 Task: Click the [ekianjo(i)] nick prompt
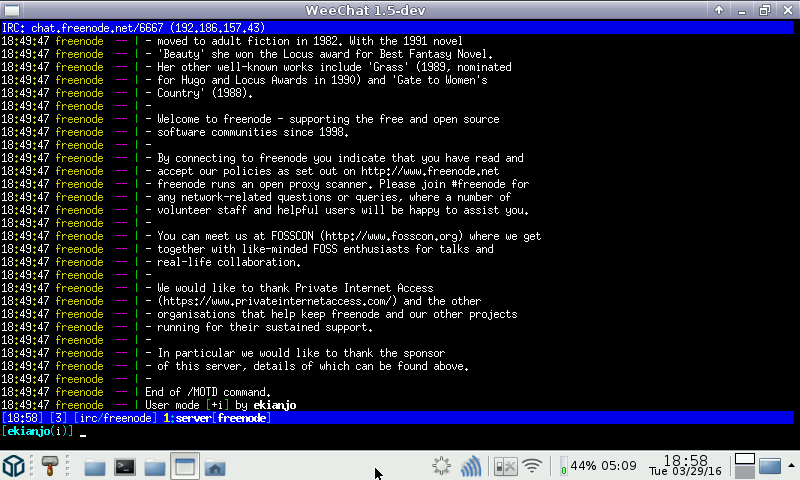pos(37,431)
